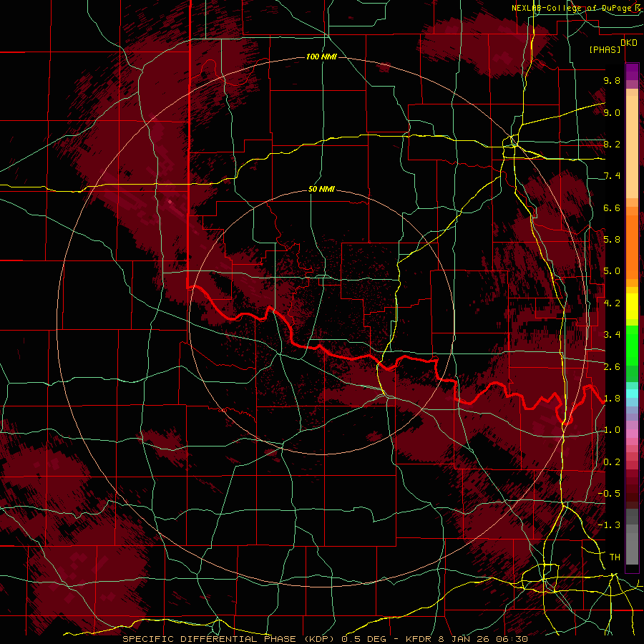Click the TH label at scale bottom
The image size is (644, 644).
coord(615,557)
